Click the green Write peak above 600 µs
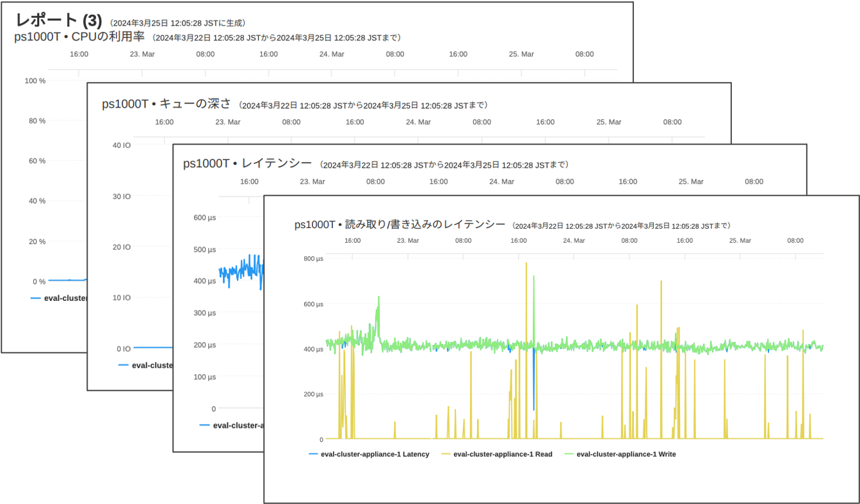 (x=378, y=298)
